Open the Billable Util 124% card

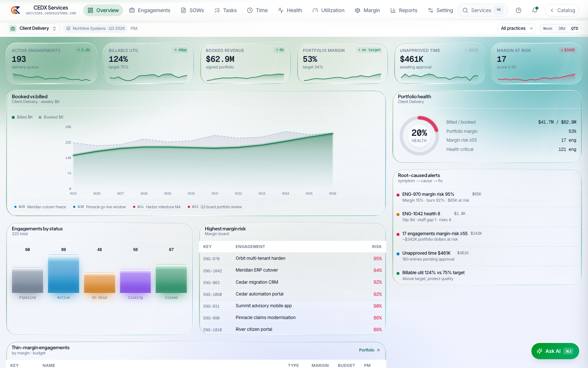(148, 64)
